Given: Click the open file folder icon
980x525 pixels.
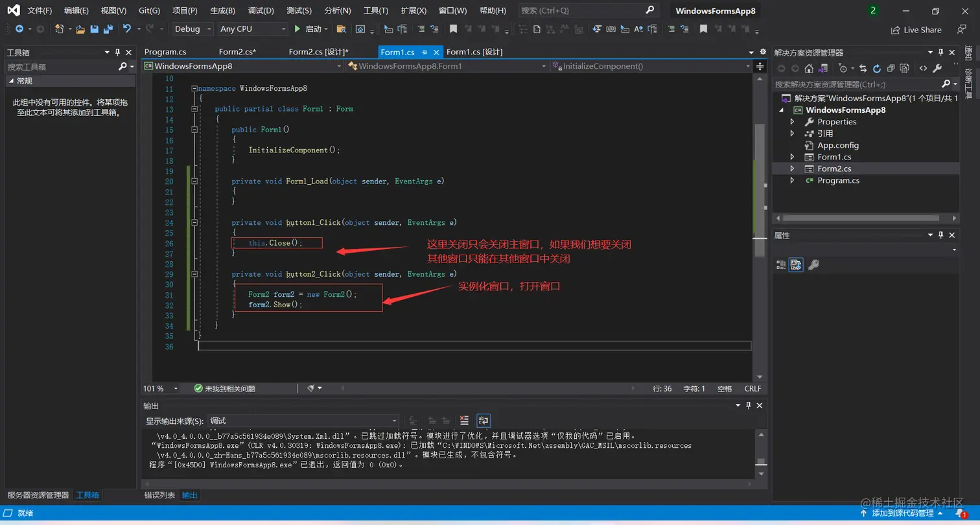Looking at the screenshot, I should [80, 29].
